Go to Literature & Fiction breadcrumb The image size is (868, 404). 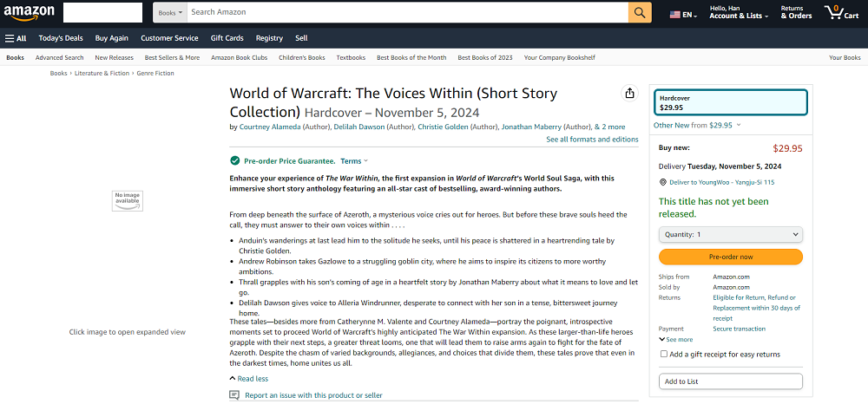coord(102,73)
